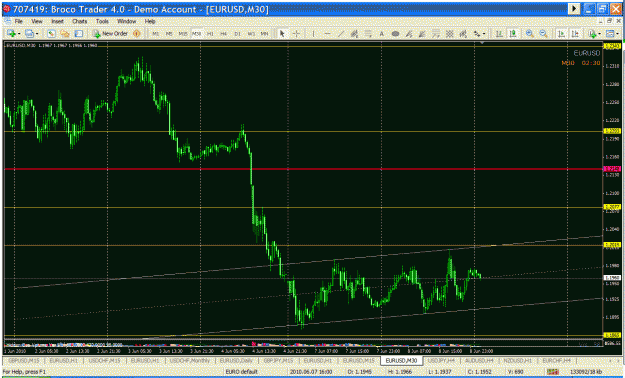Click the Expert Advisors icon after New Order
Screen dimensions: 625x378
[x=137, y=34]
